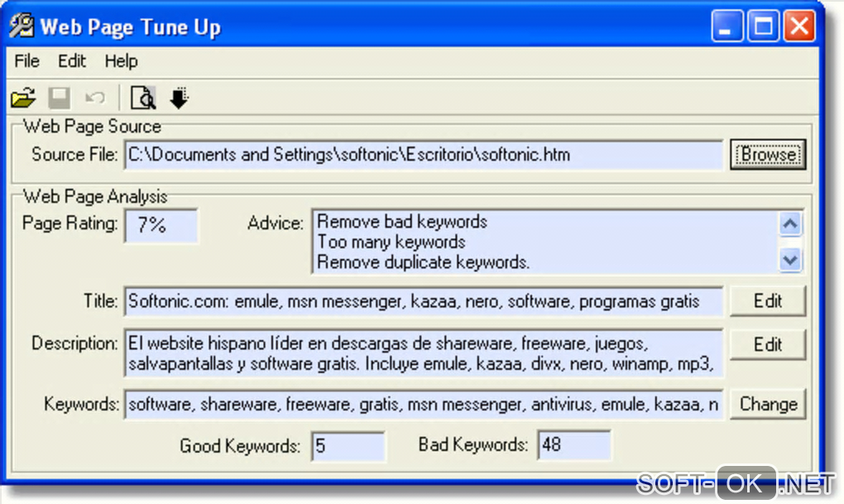Image resolution: width=844 pixels, height=504 pixels.
Task: Click the Title text field
Action: point(424,301)
